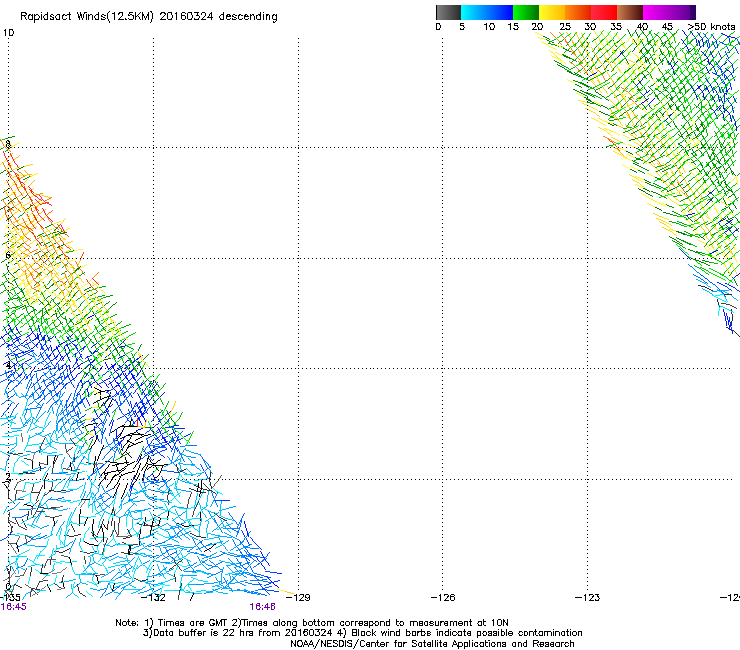Viewport: 740px width, 650px height.
Task: Click the purple '16:45' time stamp
Action: 13,607
